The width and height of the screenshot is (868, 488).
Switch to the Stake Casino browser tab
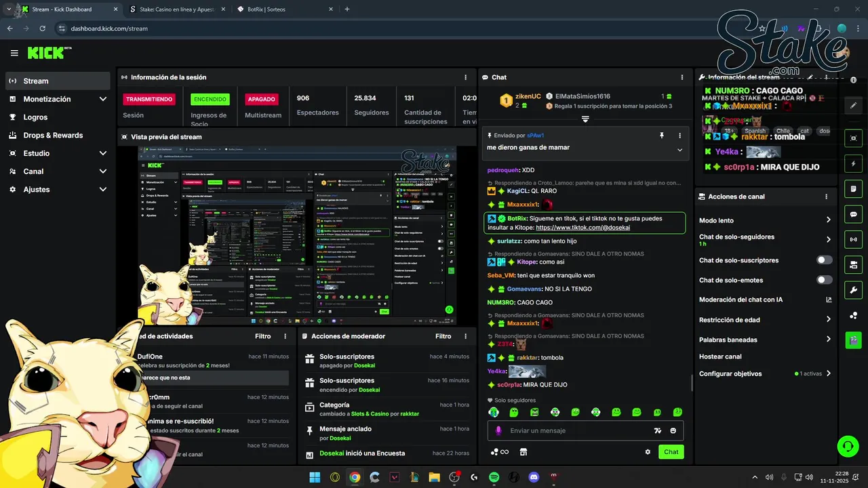pos(176,9)
